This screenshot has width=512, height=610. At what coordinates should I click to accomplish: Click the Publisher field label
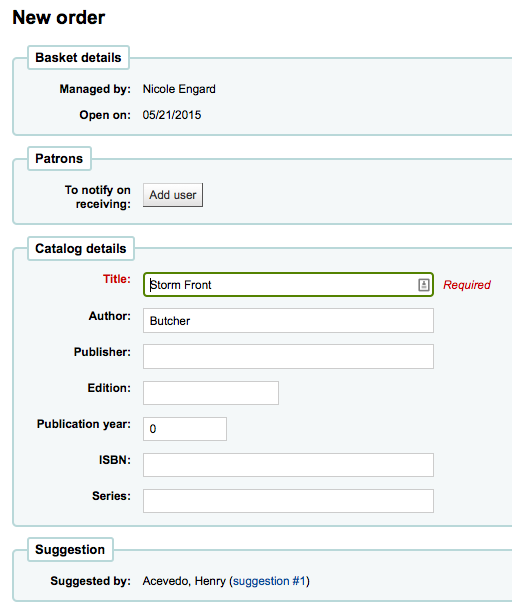coord(102,352)
